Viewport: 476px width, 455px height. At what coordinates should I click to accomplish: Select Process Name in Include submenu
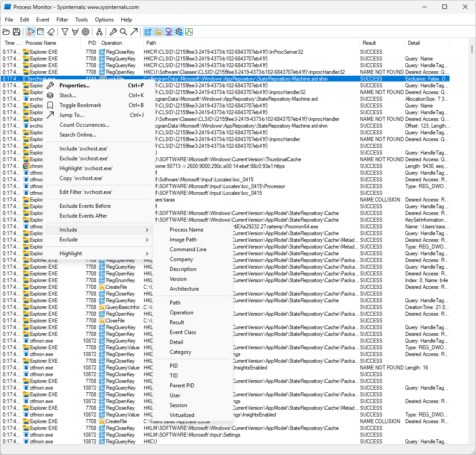click(x=193, y=230)
